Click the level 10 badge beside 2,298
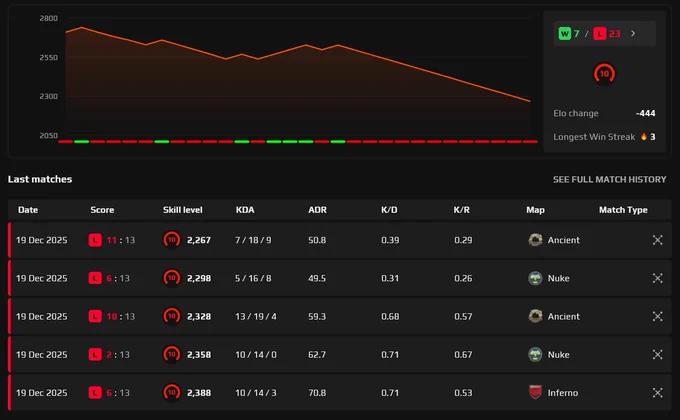 click(172, 278)
